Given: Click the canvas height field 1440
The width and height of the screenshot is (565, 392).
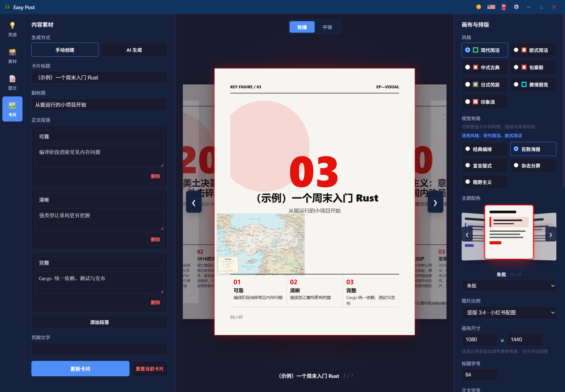Looking at the screenshot, I should (x=524, y=339).
